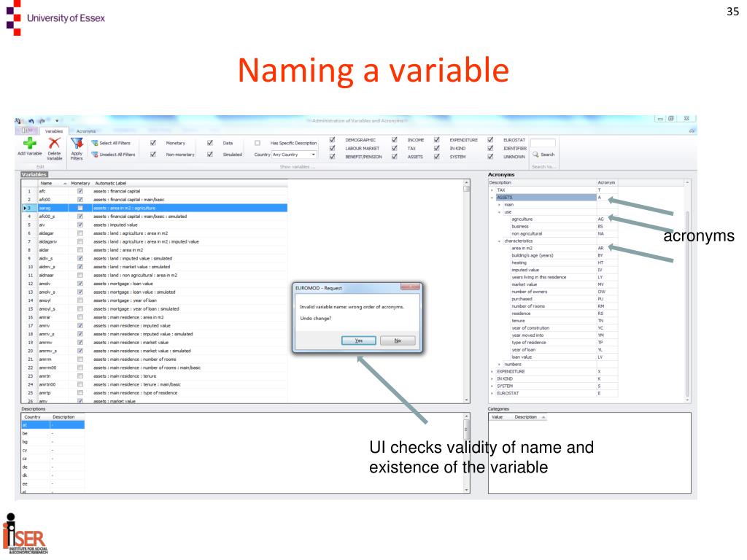Click the red Delete Variable X icon
Viewport: 747px width, 560px height.
54,143
